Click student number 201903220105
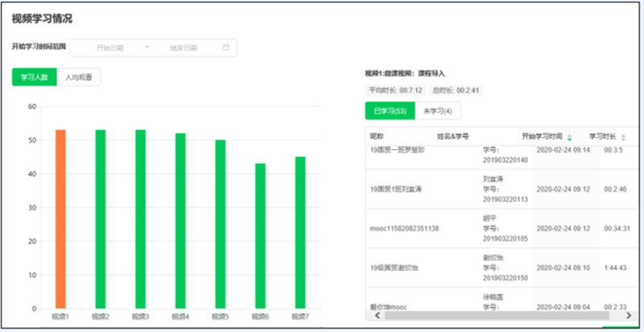 pyautogui.click(x=506, y=239)
